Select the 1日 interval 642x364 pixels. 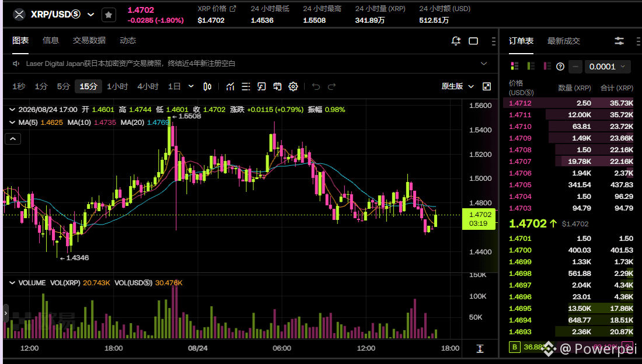175,86
